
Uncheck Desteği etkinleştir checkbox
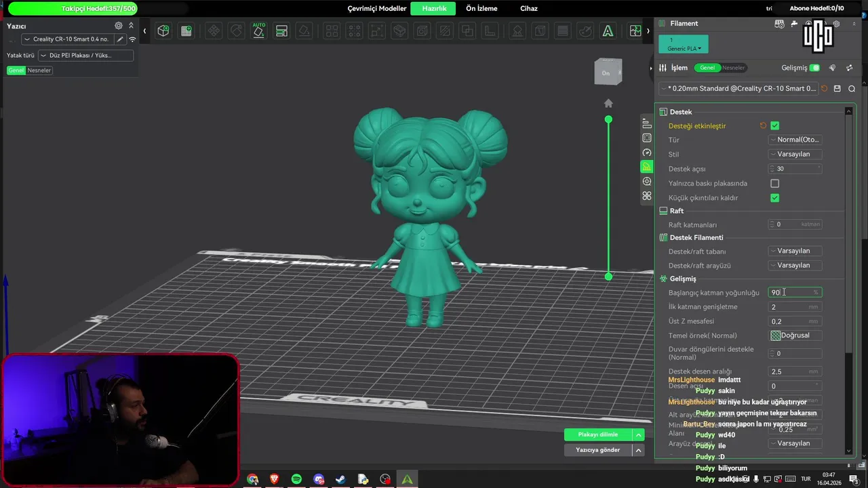[775, 125]
